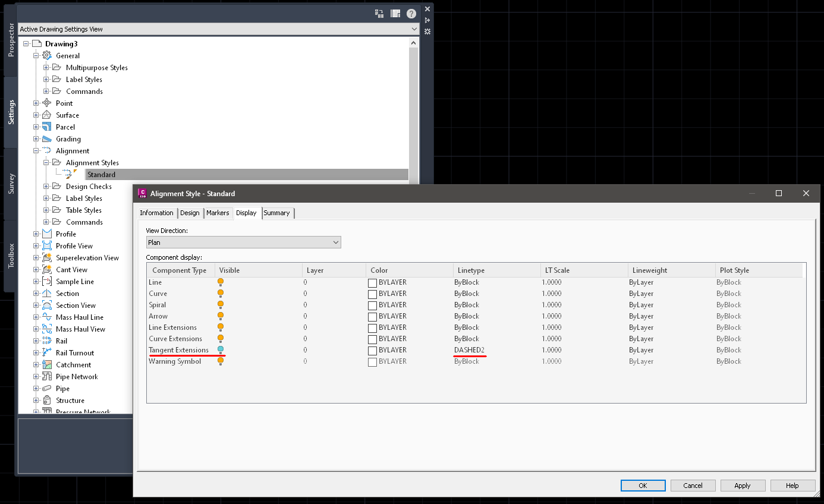
Task: Select the Parcel icon in Settings tree
Action: click(47, 127)
